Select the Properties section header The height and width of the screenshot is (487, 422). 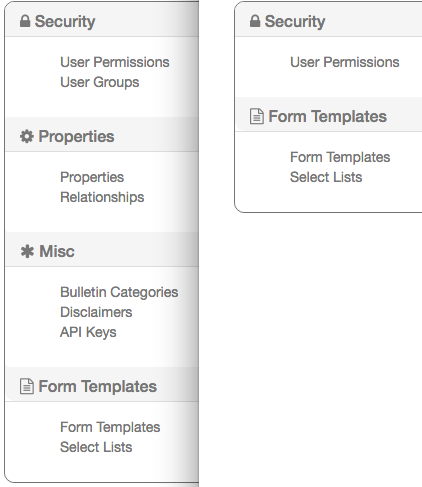coord(102,136)
